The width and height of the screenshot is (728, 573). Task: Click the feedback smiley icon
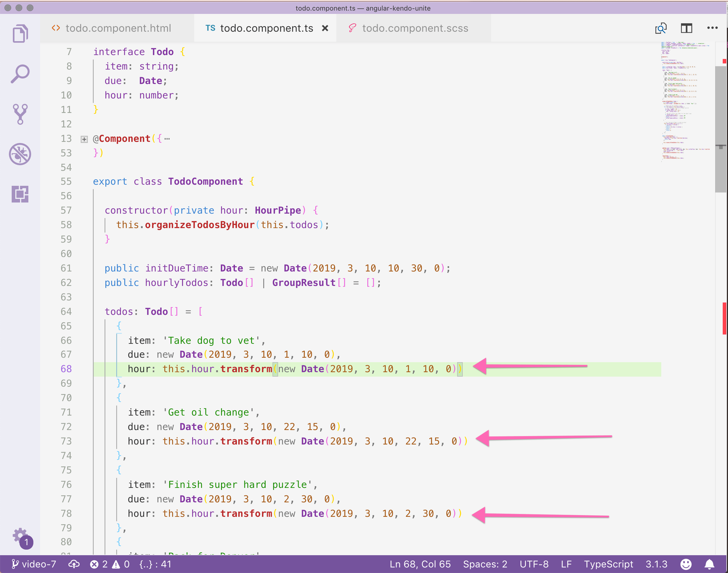tap(686, 564)
